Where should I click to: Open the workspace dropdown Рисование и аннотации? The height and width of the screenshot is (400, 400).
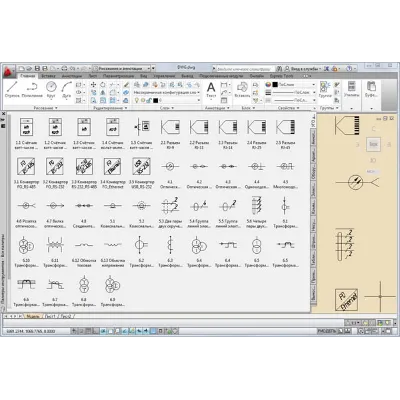pyautogui.click(x=121, y=68)
